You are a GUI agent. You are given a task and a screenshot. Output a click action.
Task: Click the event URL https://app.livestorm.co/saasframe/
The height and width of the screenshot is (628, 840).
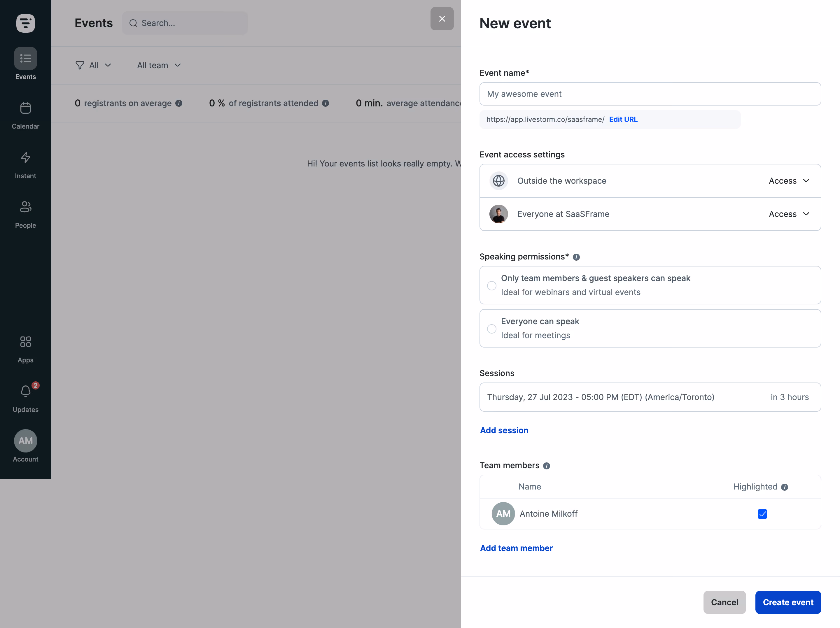[x=545, y=119]
